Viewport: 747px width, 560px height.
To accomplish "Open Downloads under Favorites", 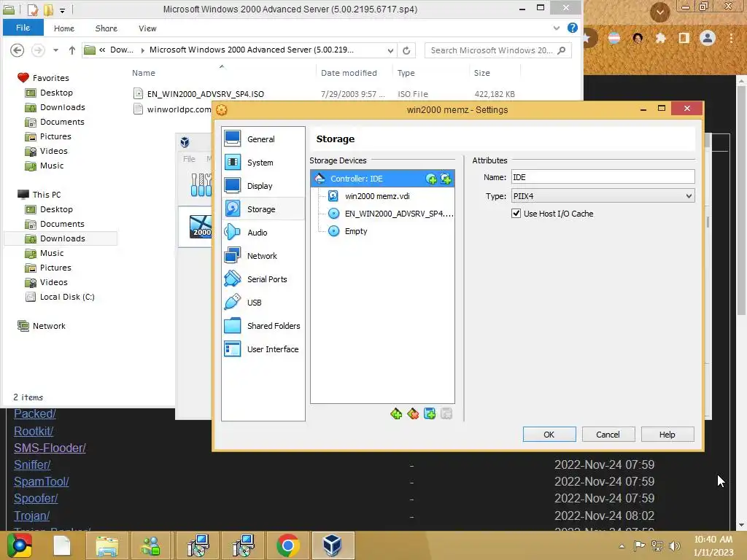I will coord(63,107).
